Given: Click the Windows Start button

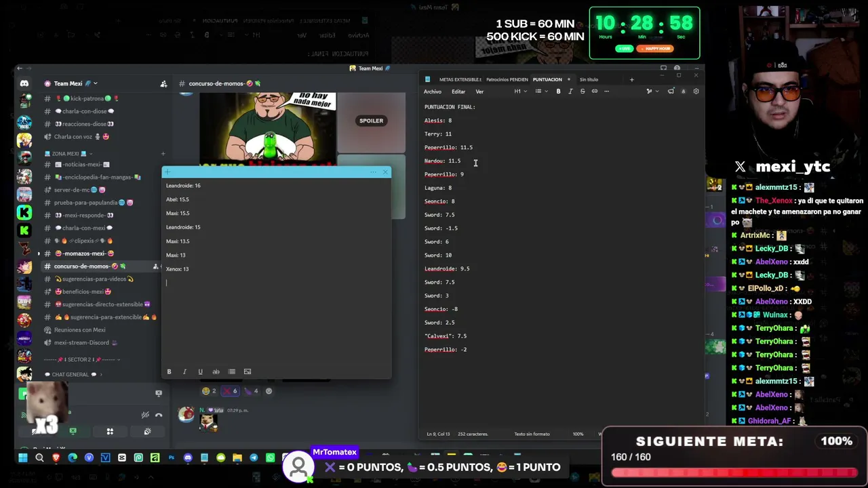Looking at the screenshot, I should (22, 457).
